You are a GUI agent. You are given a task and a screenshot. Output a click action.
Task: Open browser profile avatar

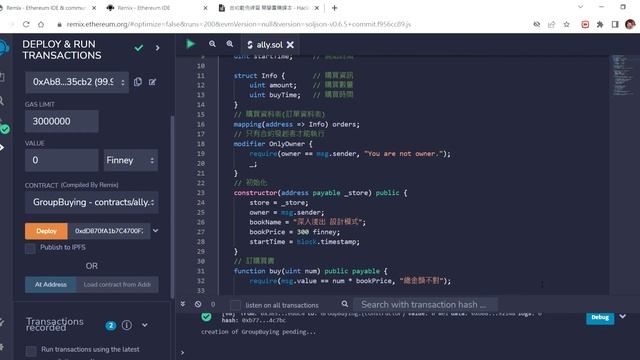coord(630,24)
